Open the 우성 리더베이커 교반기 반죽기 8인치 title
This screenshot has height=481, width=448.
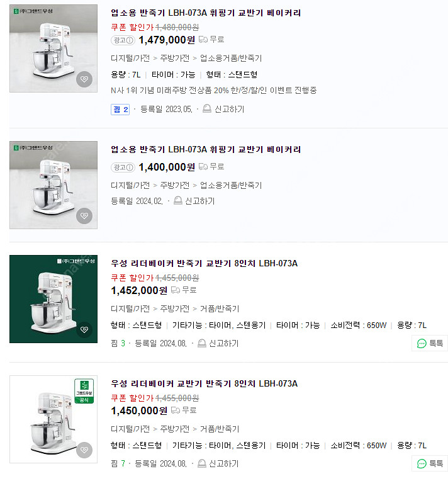pos(204,383)
